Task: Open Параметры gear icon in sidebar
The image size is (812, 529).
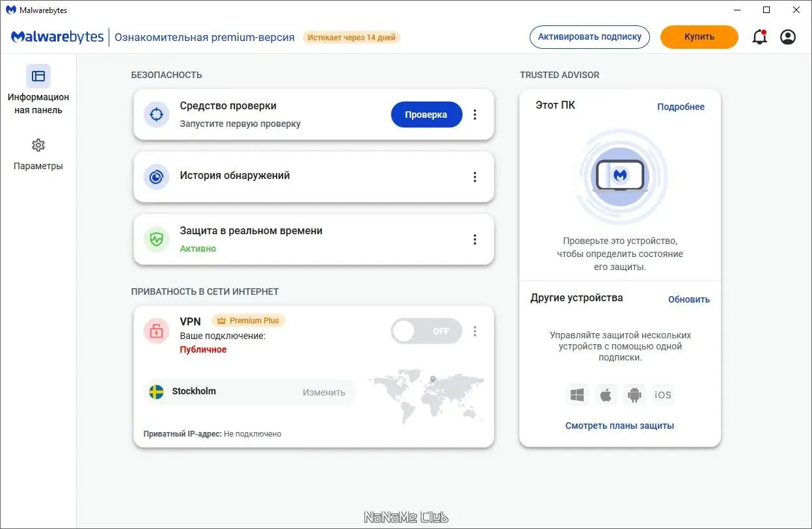Action: [x=38, y=145]
